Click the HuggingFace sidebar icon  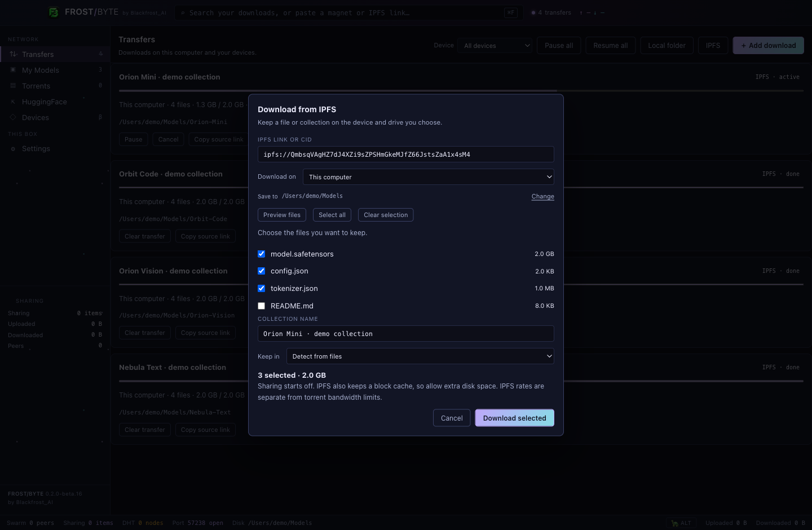[13, 101]
